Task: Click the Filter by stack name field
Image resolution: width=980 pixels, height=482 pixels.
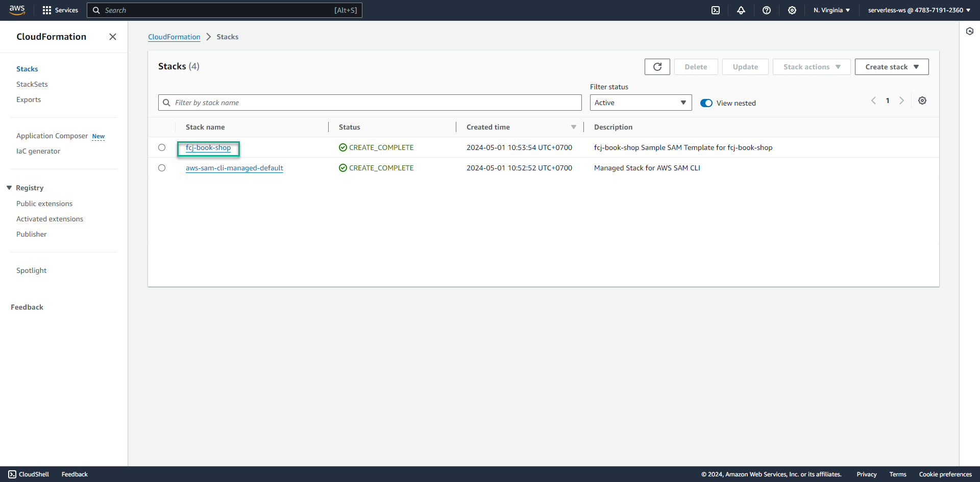Action: (x=370, y=103)
